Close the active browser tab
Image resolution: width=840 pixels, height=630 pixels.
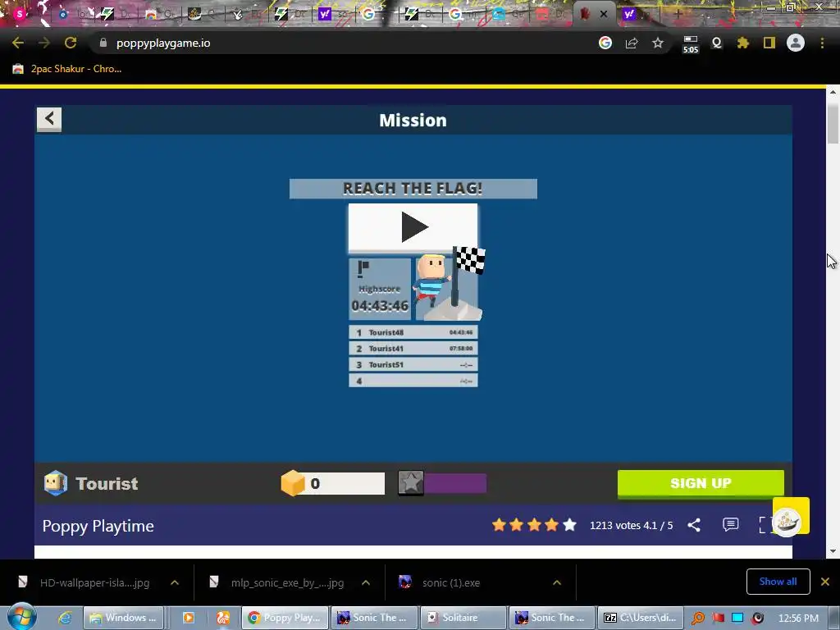point(604,14)
